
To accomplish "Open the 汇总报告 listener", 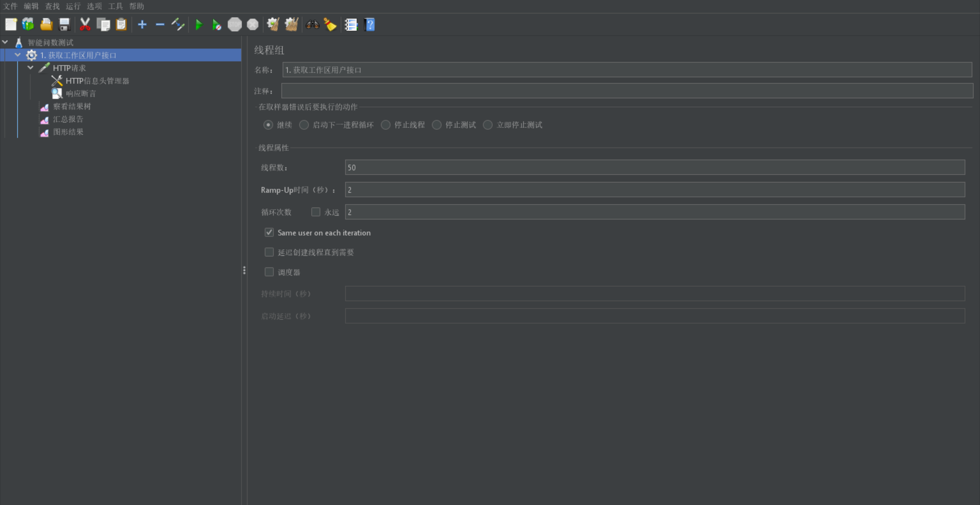I will click(68, 119).
